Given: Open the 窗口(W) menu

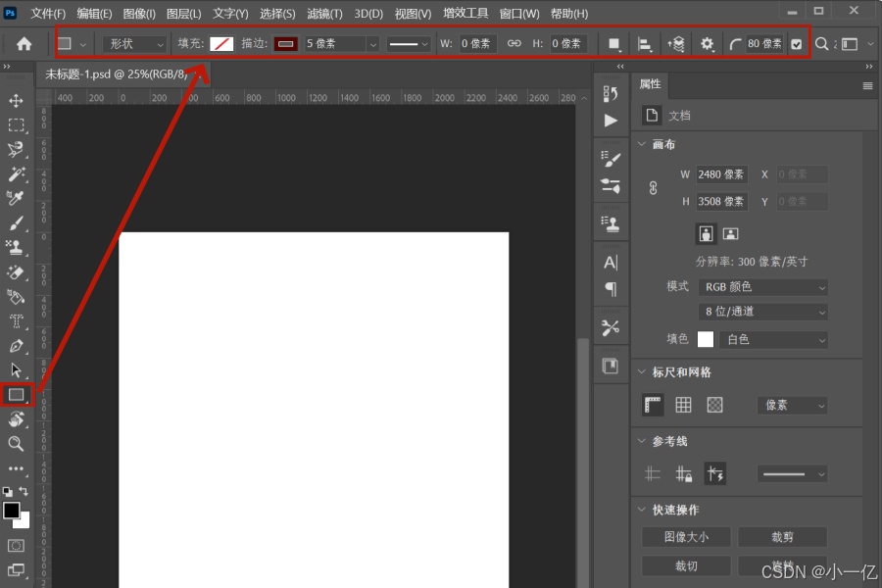Looking at the screenshot, I should click(519, 14).
